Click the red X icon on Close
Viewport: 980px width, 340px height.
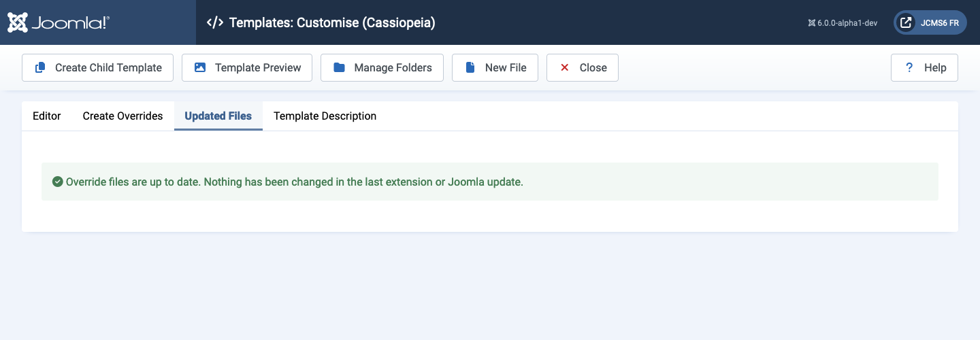[564, 67]
